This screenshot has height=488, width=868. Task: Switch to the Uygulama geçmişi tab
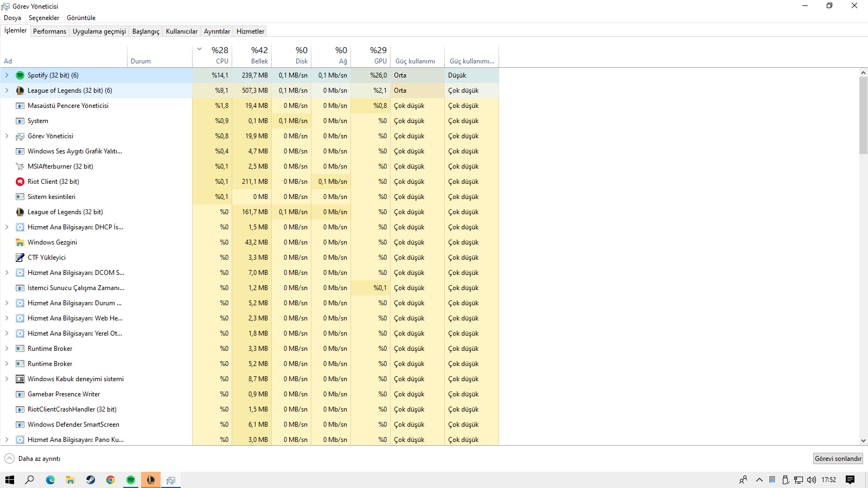tap(99, 31)
